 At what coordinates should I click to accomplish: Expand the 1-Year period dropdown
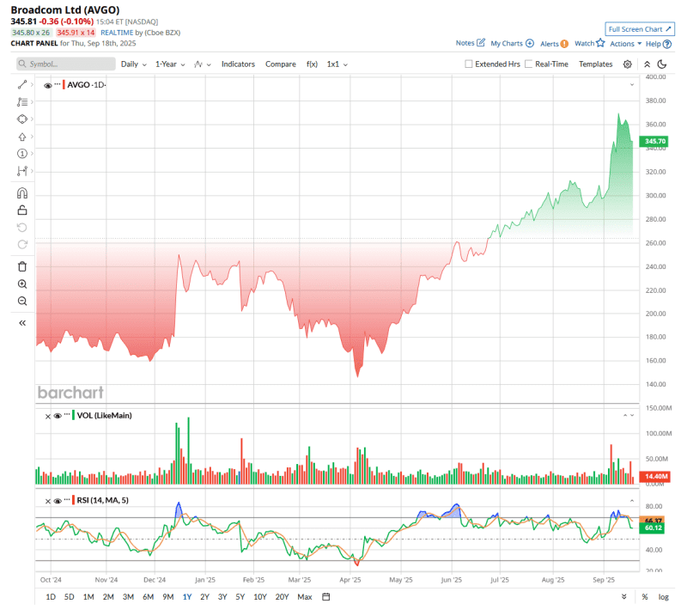click(x=170, y=64)
